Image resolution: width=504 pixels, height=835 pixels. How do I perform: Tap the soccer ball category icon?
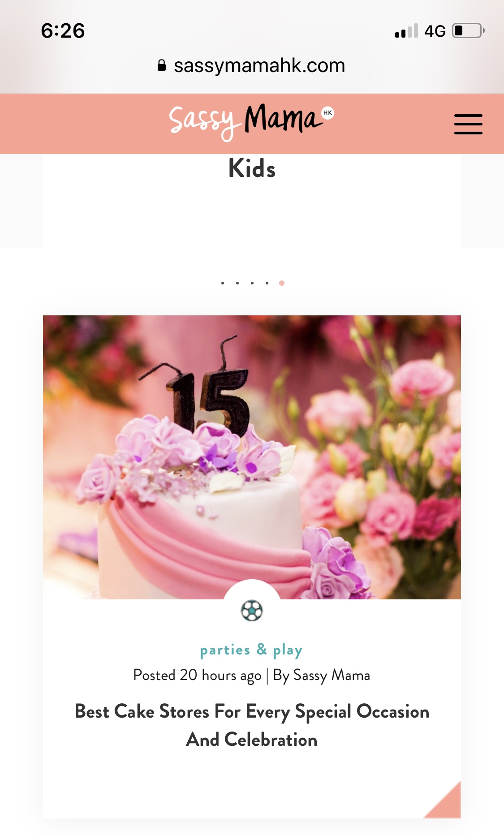tap(252, 610)
